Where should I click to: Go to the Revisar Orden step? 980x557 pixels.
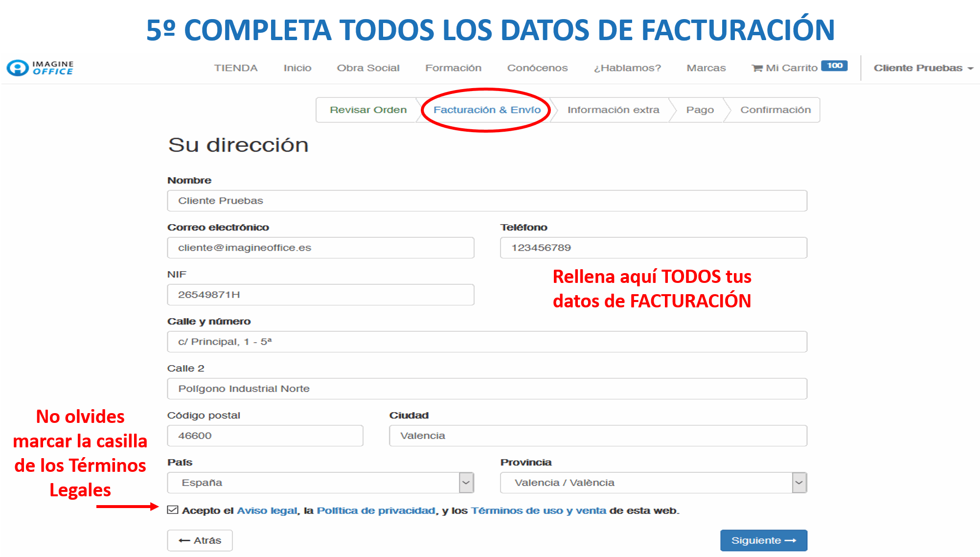368,110
